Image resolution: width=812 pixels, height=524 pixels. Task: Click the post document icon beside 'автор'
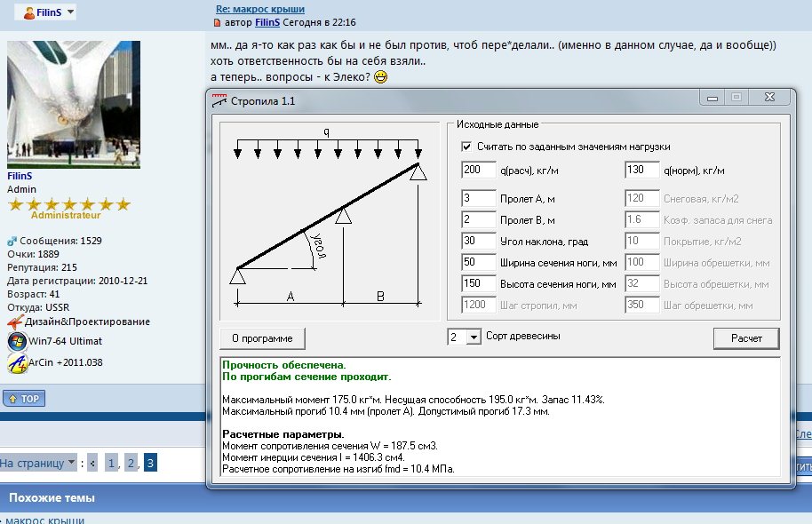(x=217, y=23)
